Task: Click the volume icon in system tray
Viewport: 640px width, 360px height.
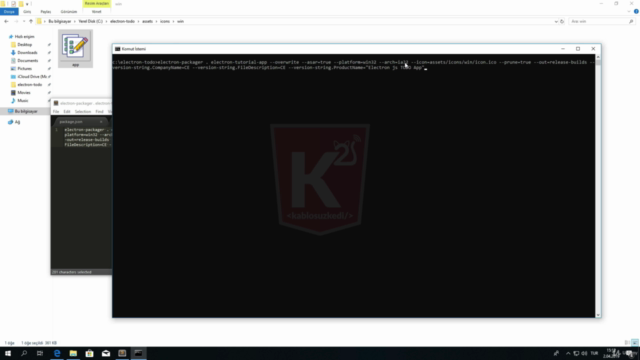Action: (584, 353)
